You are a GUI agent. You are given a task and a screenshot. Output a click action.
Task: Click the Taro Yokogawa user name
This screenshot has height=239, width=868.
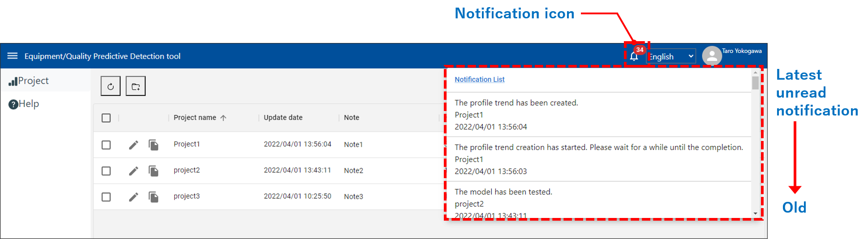742,51
